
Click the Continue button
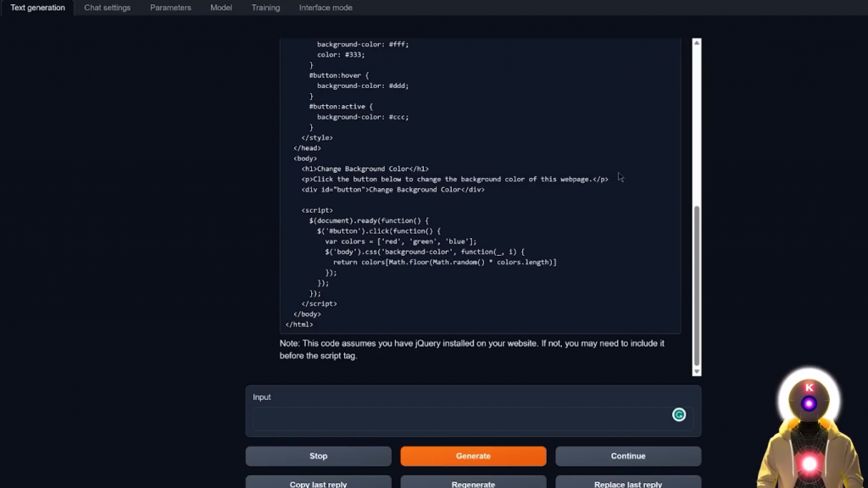628,456
